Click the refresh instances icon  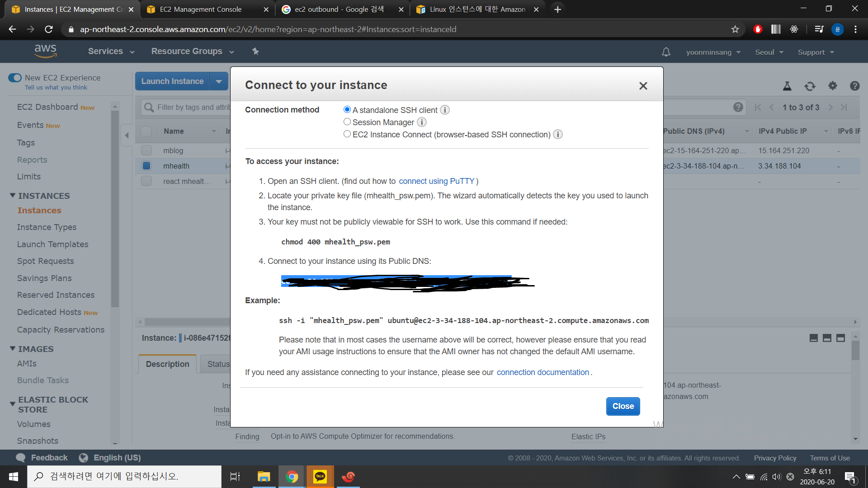[x=810, y=86]
